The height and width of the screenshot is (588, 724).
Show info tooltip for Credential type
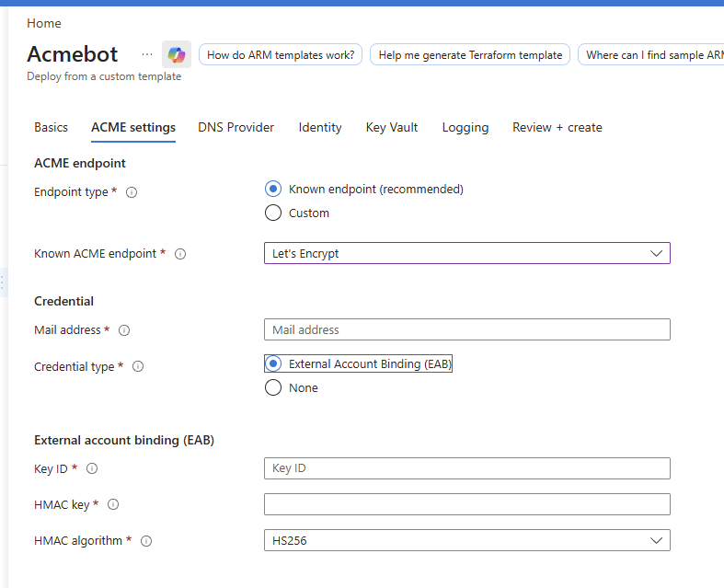[x=138, y=366]
